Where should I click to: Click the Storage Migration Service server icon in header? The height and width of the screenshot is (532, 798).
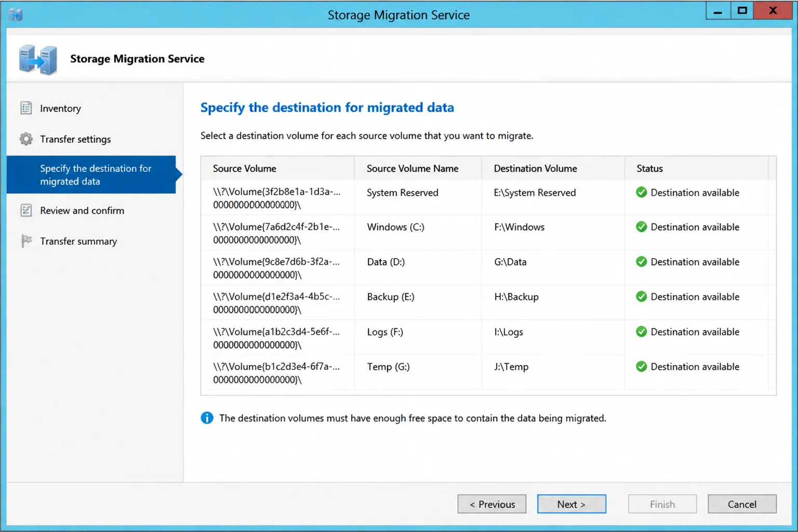(x=38, y=59)
